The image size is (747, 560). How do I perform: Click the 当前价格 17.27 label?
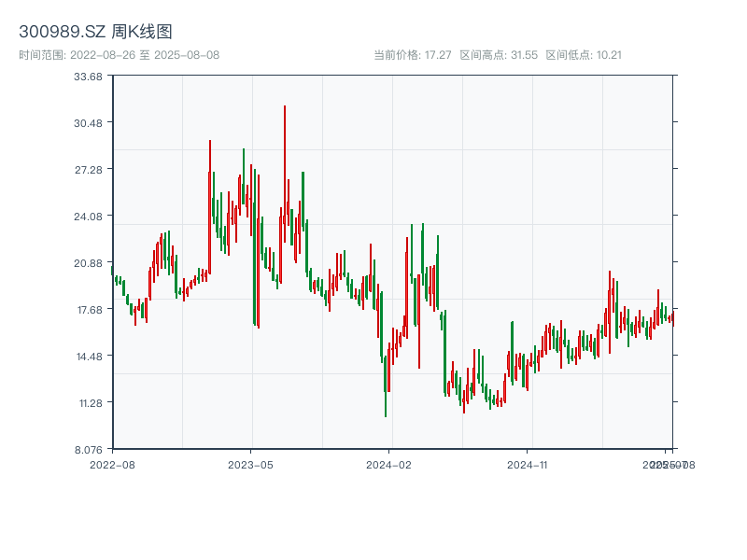(412, 55)
